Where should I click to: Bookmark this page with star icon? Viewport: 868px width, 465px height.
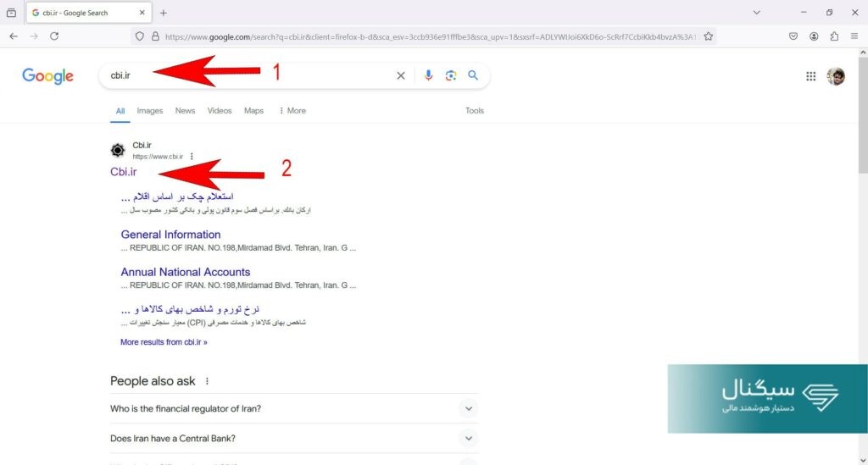click(708, 36)
